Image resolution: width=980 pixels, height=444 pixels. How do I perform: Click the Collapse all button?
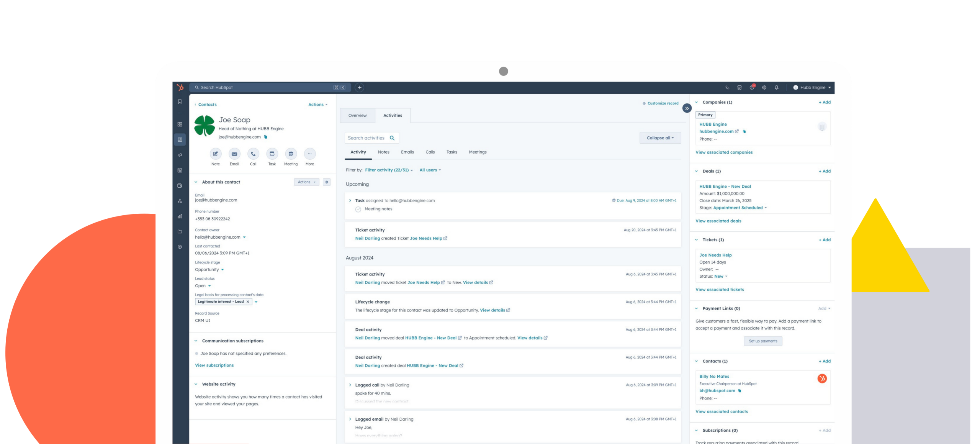tap(660, 138)
